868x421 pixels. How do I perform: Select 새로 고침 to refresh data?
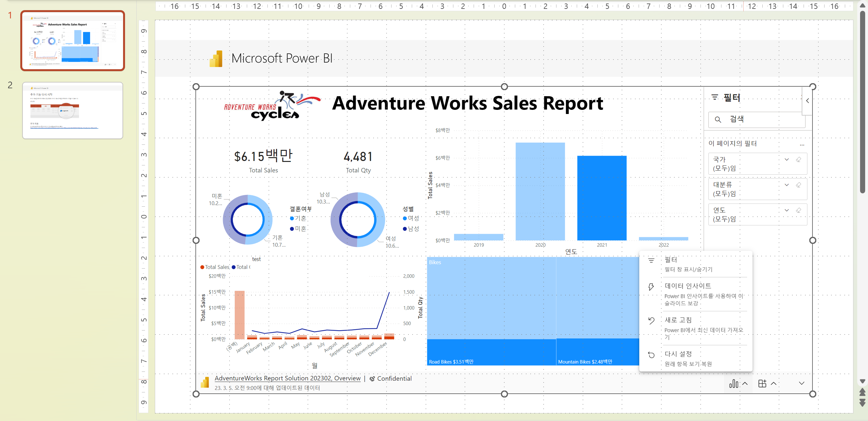pyautogui.click(x=678, y=320)
